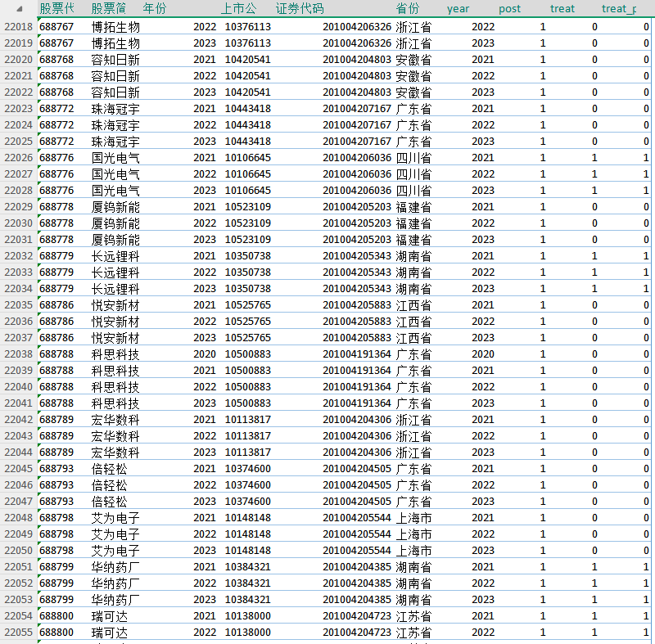Click 安徽省 in row 22021
Screen dimensions: 655x644
tap(413, 76)
